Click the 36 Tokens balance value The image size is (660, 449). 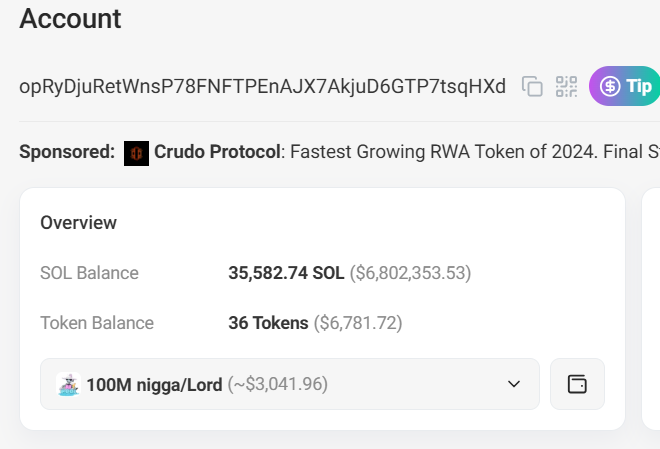[x=268, y=323]
